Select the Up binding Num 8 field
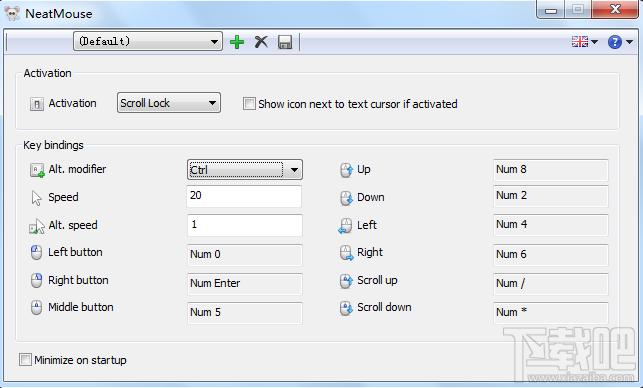Screen dimensions: 643x388 pyautogui.click(x=551, y=170)
